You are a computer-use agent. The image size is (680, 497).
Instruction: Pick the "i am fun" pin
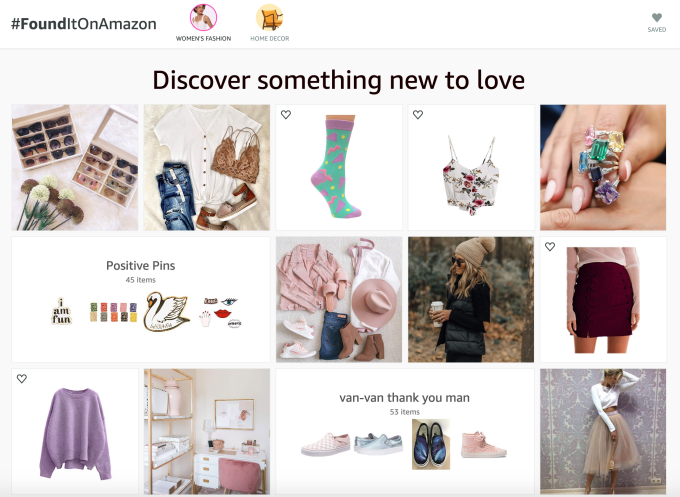pos(62,311)
